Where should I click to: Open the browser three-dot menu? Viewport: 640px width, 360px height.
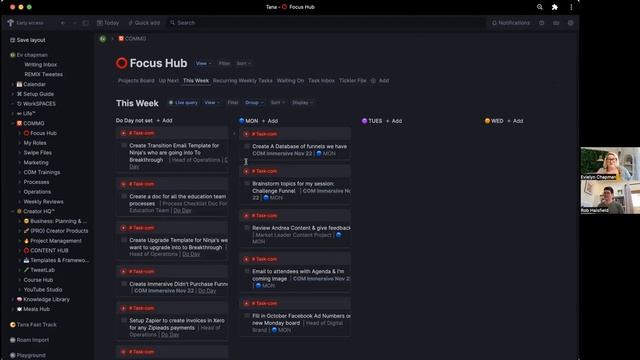[571, 7]
